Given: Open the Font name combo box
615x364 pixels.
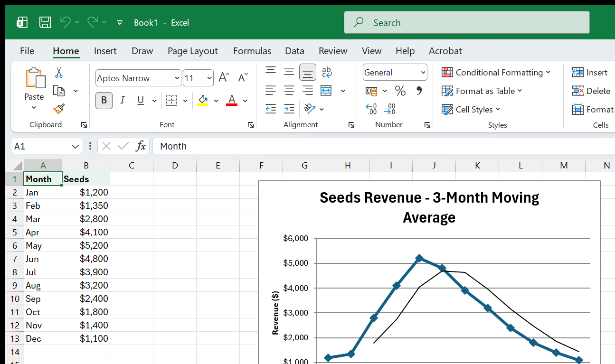Looking at the screenshot, I should point(138,78).
